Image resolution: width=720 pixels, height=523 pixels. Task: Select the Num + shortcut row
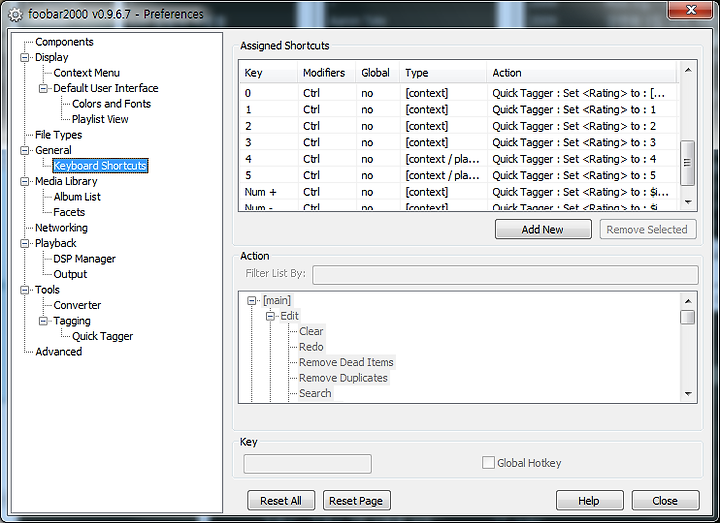pos(458,192)
